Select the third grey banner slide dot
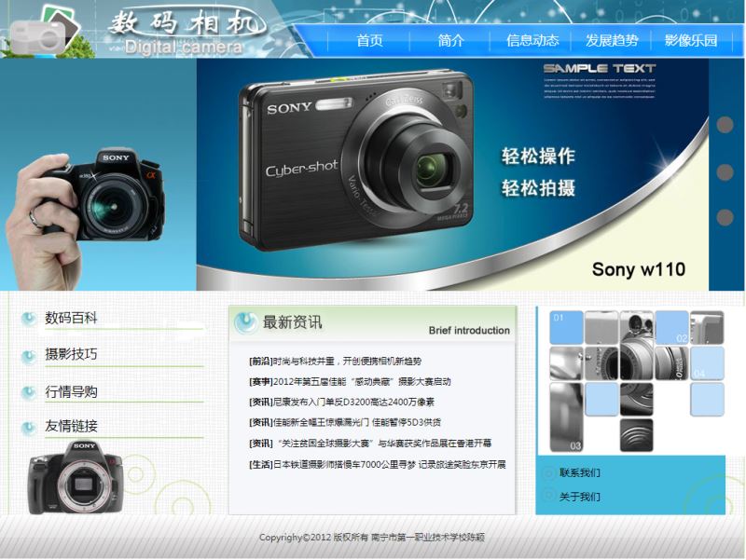The width and height of the screenshot is (746, 560). 725,218
